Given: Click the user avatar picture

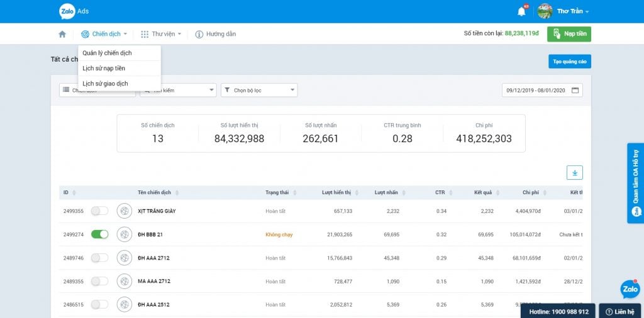Looking at the screenshot, I should tap(545, 11).
